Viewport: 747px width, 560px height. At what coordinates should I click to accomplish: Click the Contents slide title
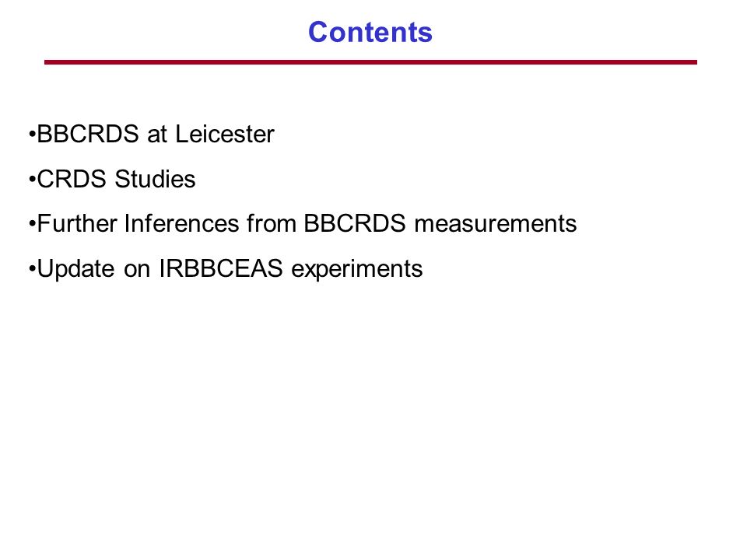pos(370,33)
